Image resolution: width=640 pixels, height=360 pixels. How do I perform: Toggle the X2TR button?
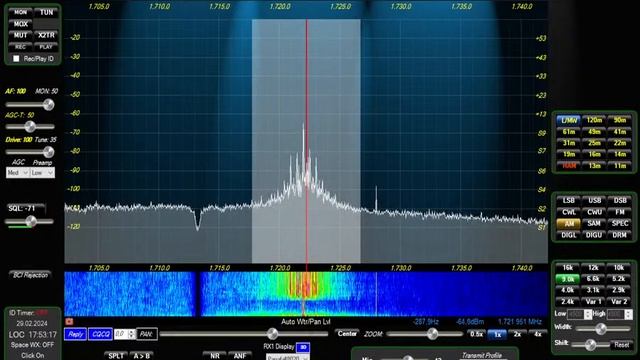pyautogui.click(x=46, y=36)
